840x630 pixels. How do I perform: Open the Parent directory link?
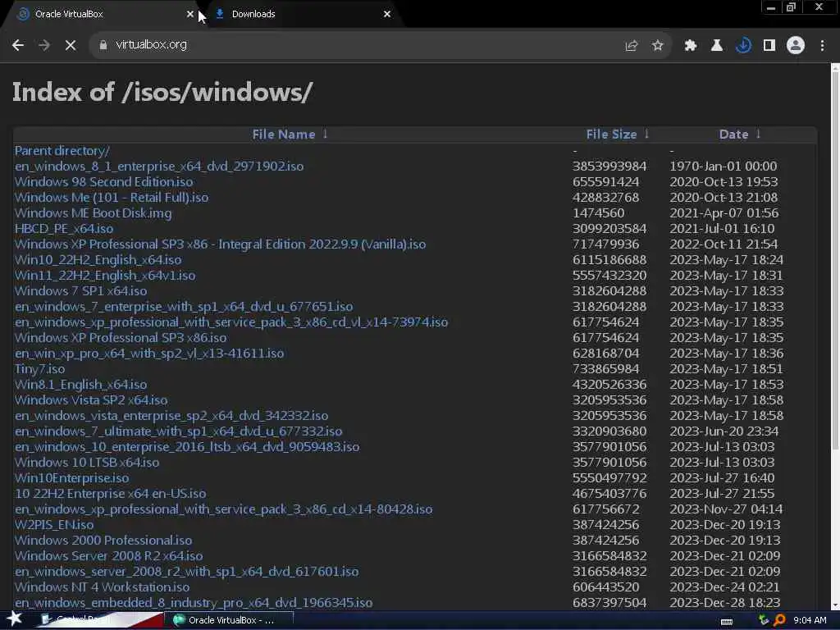62,151
